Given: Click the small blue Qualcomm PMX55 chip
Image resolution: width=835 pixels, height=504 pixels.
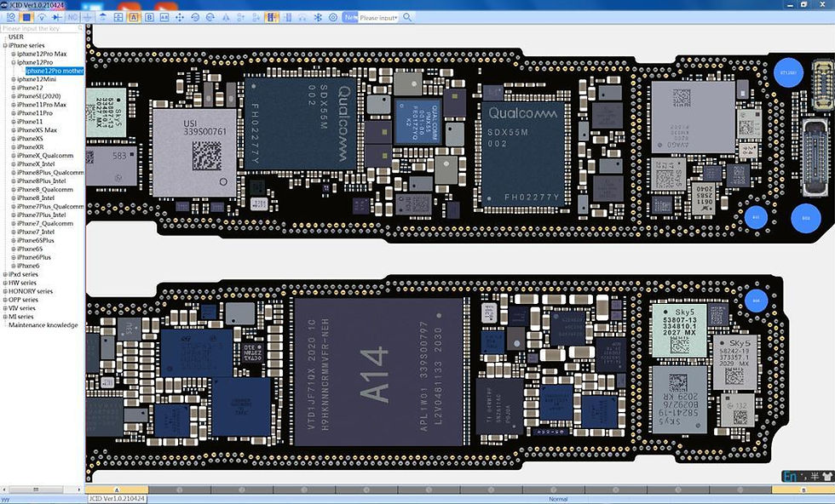Looking at the screenshot, I should click(418, 122).
